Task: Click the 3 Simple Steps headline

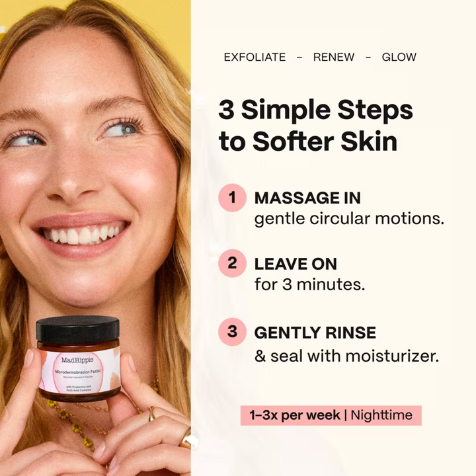Action: (315, 125)
